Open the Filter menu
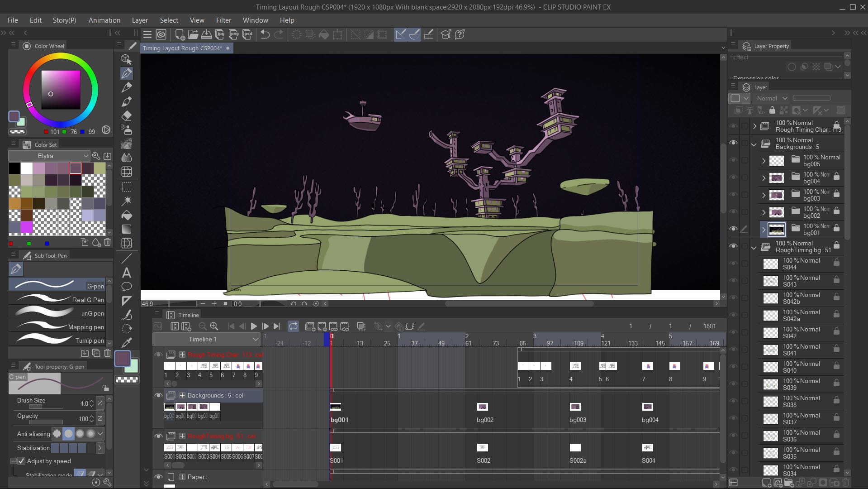868x489 pixels. 223,20
